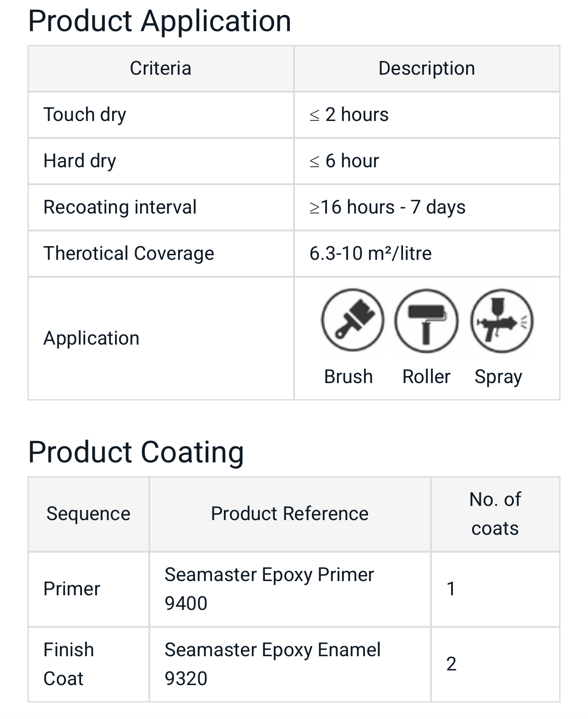Viewport: 588px width, 719px height.
Task: Click the Spray label under icon
Action: pos(498,377)
